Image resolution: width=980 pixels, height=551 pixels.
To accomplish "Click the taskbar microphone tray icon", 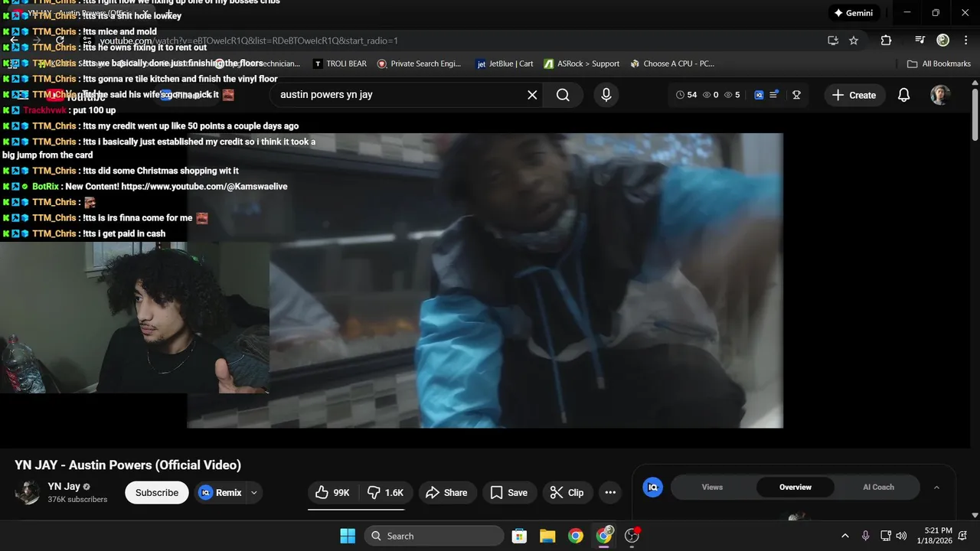I will tap(865, 536).
